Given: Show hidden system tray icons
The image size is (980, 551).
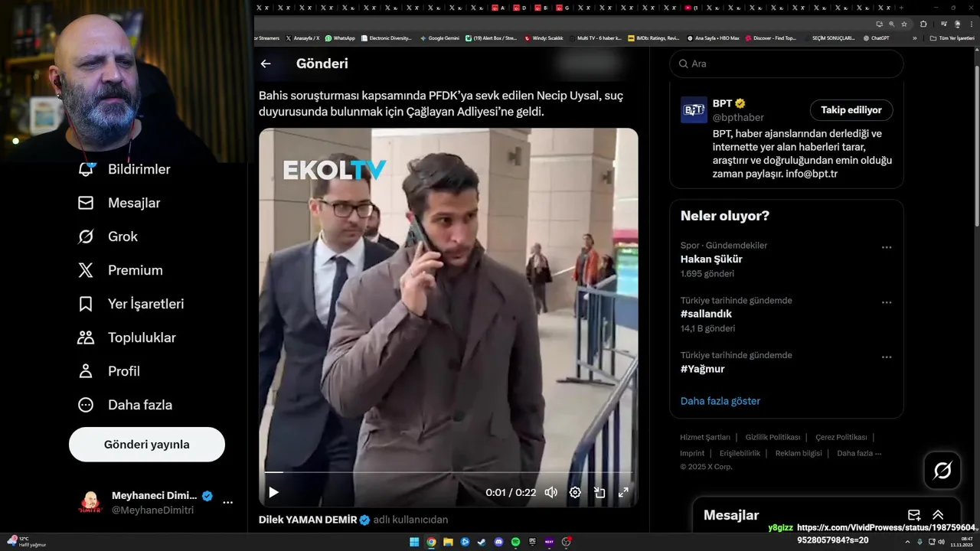Looking at the screenshot, I should tap(907, 542).
